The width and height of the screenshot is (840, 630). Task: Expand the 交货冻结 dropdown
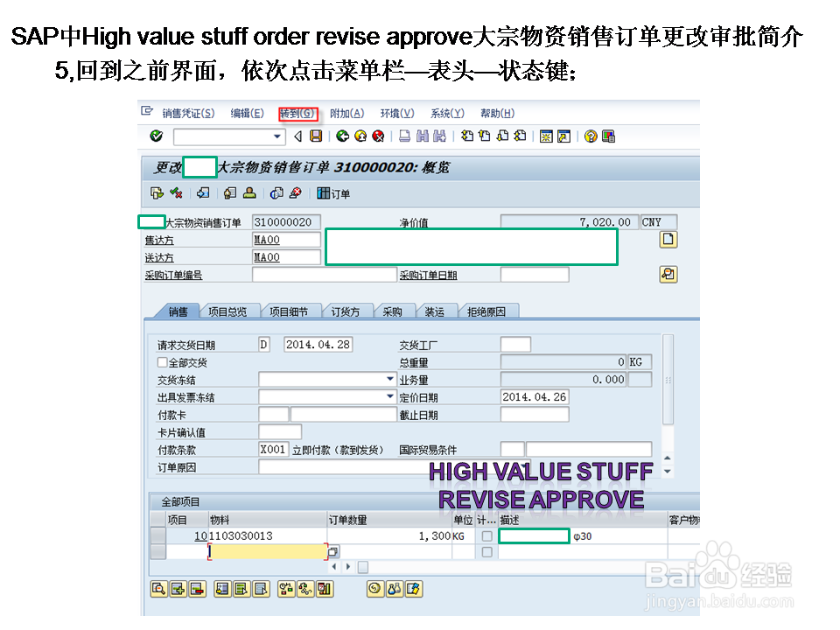coord(390,379)
